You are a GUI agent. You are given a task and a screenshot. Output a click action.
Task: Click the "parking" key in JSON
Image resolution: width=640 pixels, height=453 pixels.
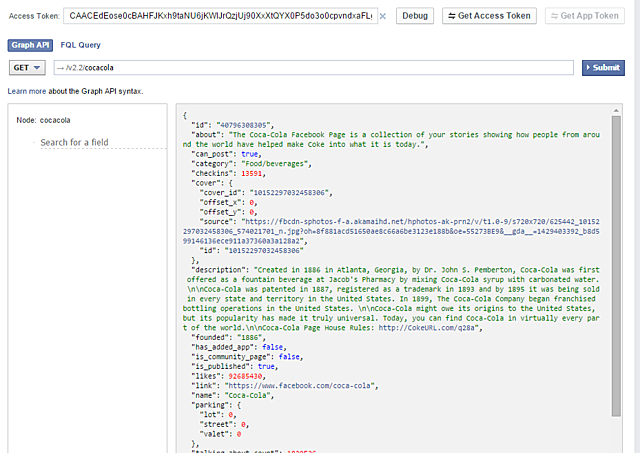pyautogui.click(x=210, y=405)
